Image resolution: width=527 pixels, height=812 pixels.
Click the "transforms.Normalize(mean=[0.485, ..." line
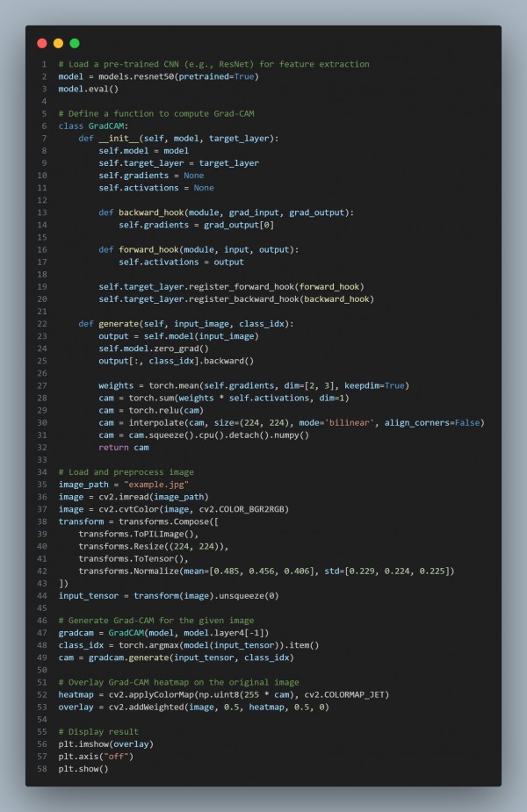[x=266, y=571]
